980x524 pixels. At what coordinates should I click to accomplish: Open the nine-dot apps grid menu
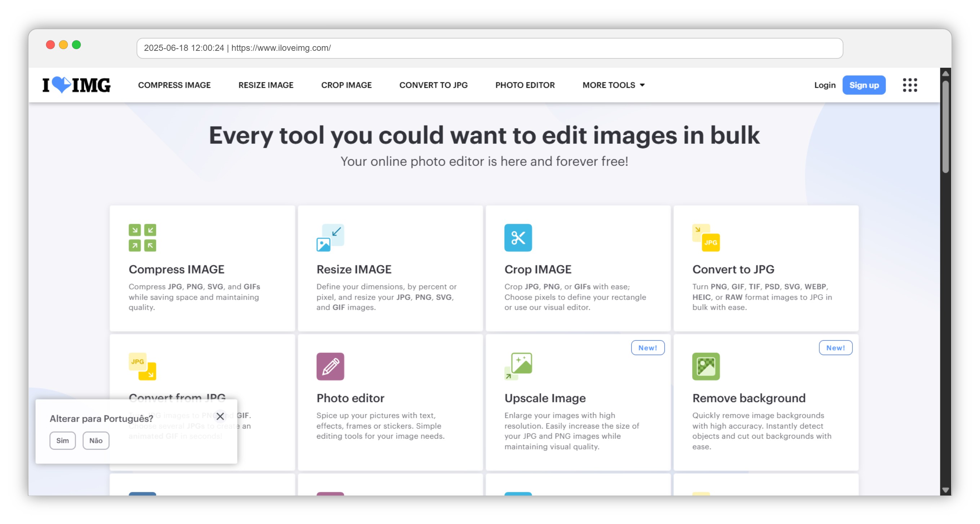click(x=910, y=85)
